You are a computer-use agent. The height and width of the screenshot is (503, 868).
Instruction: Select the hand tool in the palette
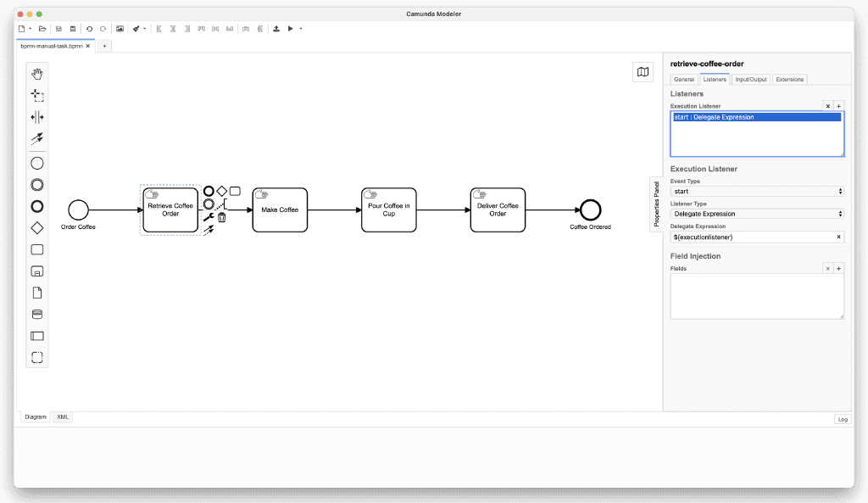tap(37, 74)
